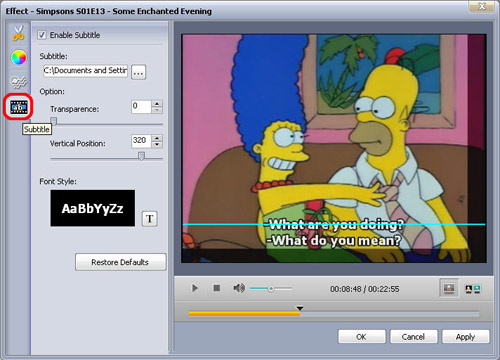Mute the speaker volume icon
500x360 pixels.
239,288
